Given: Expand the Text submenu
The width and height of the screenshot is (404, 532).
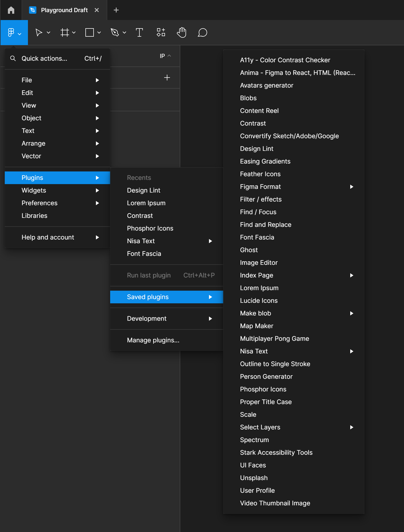Looking at the screenshot, I should click(x=57, y=131).
